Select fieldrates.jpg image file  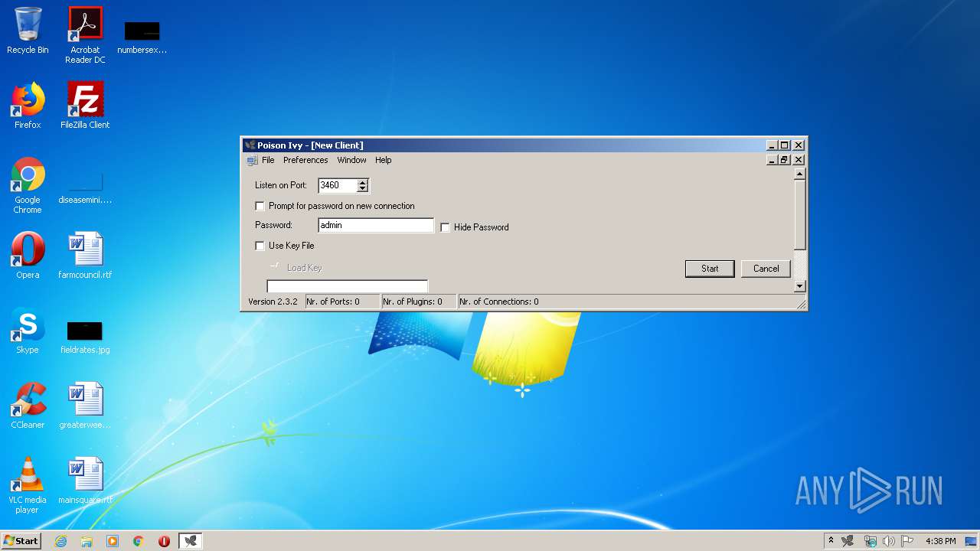pos(85,337)
